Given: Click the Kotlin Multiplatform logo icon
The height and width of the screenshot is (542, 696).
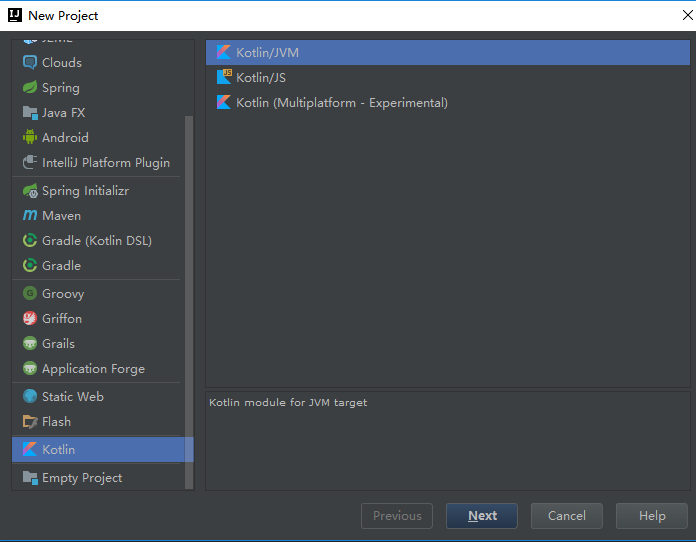Looking at the screenshot, I should [x=224, y=103].
